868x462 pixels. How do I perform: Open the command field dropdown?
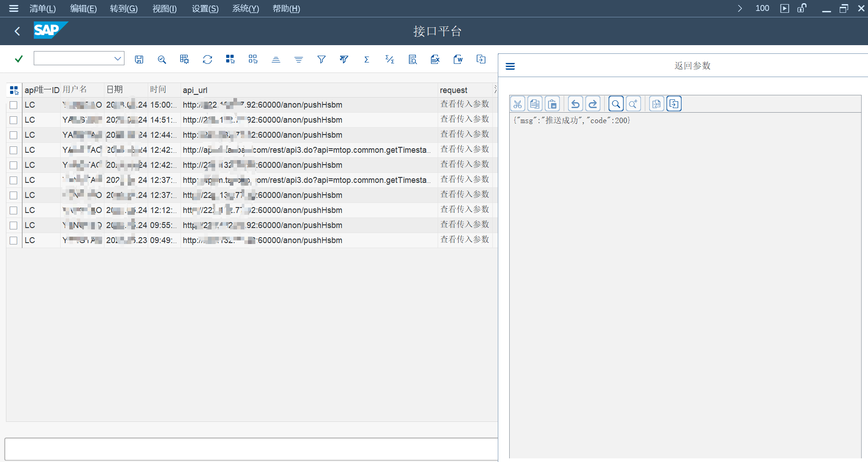[x=118, y=58]
